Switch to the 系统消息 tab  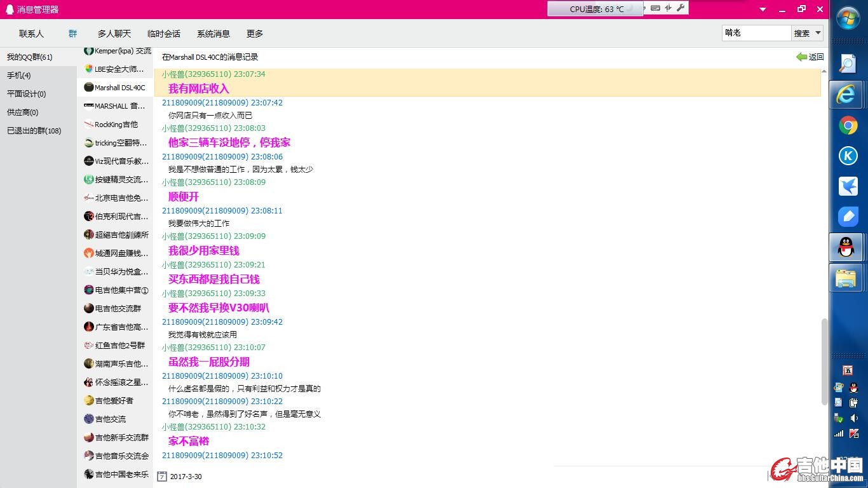214,34
